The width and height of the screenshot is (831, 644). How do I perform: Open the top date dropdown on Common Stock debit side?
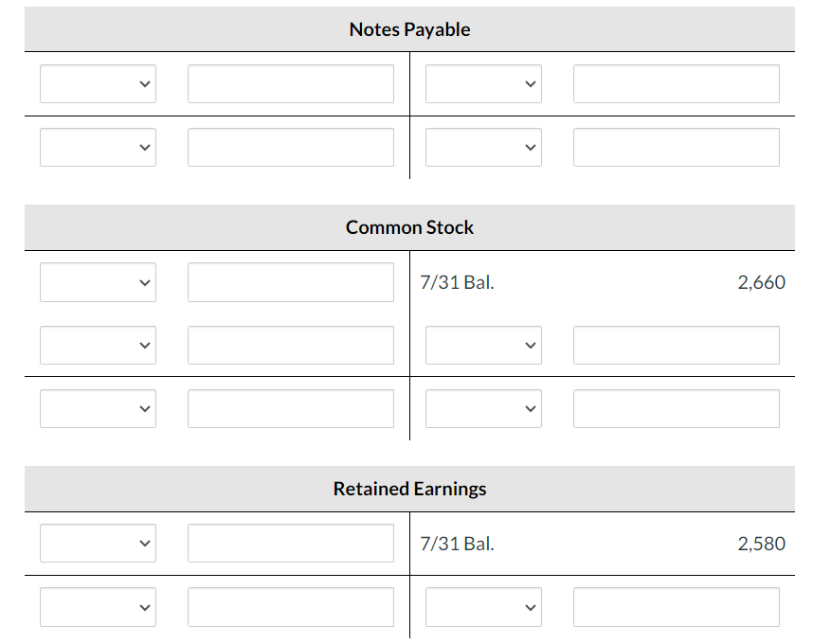(x=98, y=281)
